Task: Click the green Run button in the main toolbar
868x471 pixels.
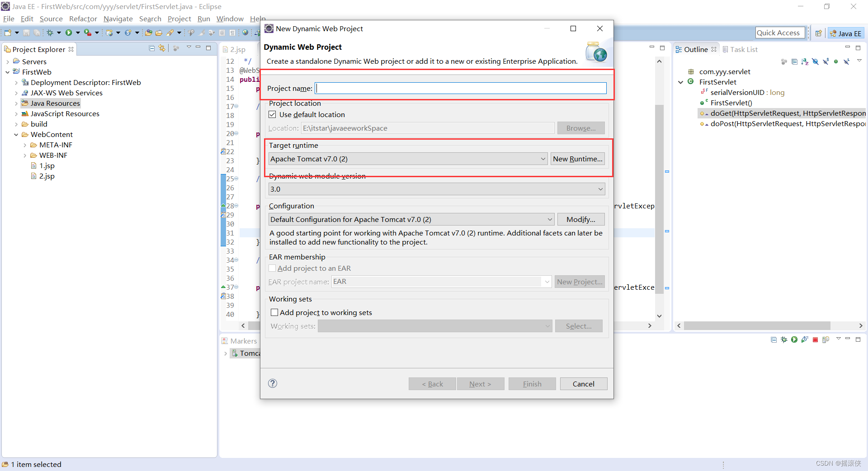Action: [x=69, y=33]
